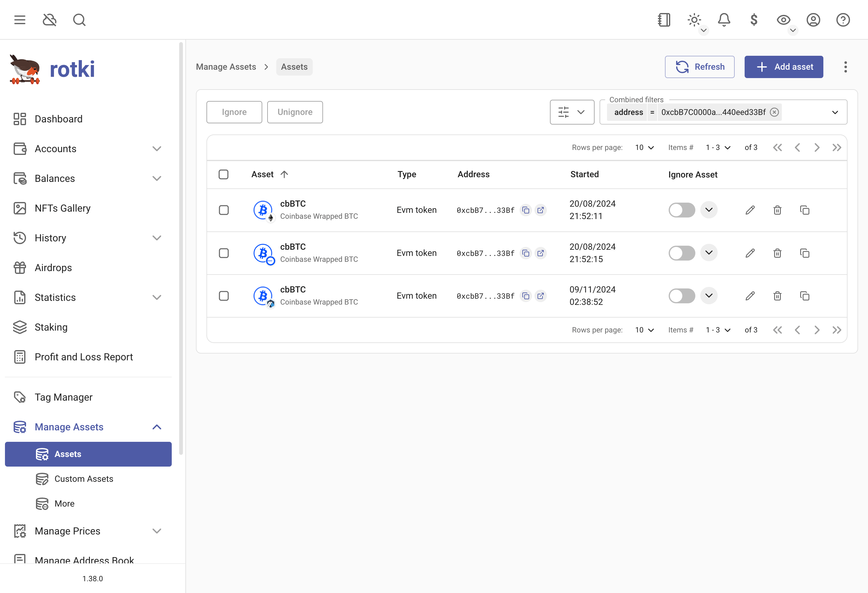Check the box for cbBTC started 21:52:15
Image resolution: width=868 pixels, height=593 pixels.
click(x=223, y=253)
